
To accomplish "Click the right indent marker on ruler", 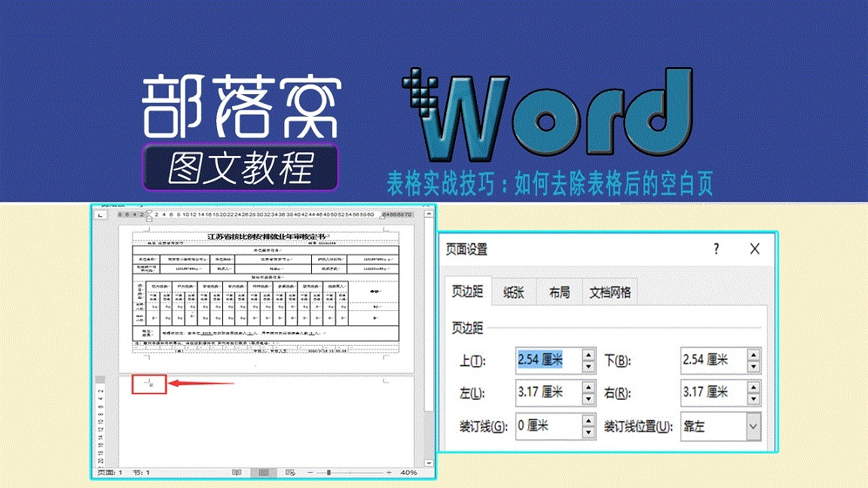I will 383,217.
